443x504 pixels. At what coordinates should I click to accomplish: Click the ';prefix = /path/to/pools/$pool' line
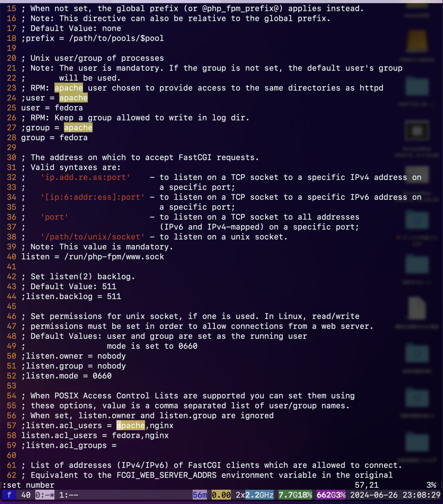pos(93,38)
